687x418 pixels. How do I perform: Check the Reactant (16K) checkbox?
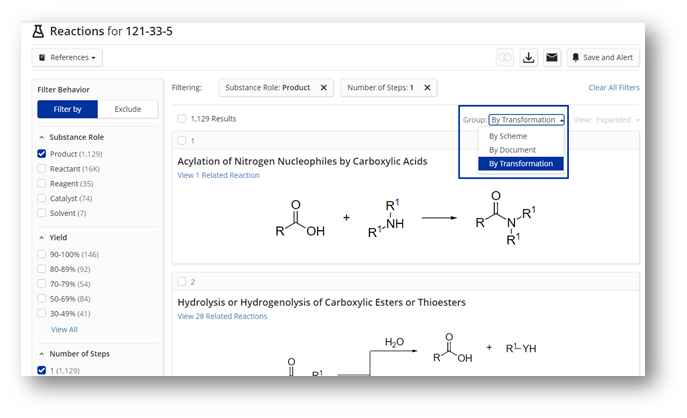tap(42, 169)
